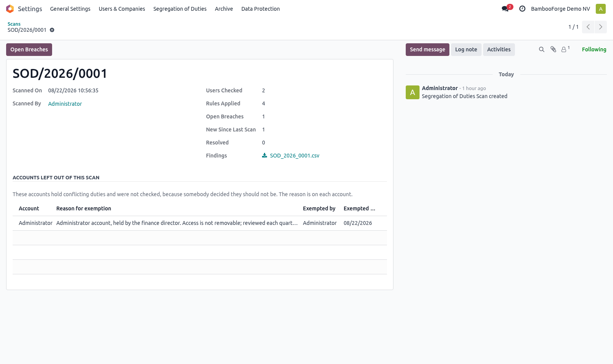Click Segregation of Duties Scan created message

click(x=464, y=96)
